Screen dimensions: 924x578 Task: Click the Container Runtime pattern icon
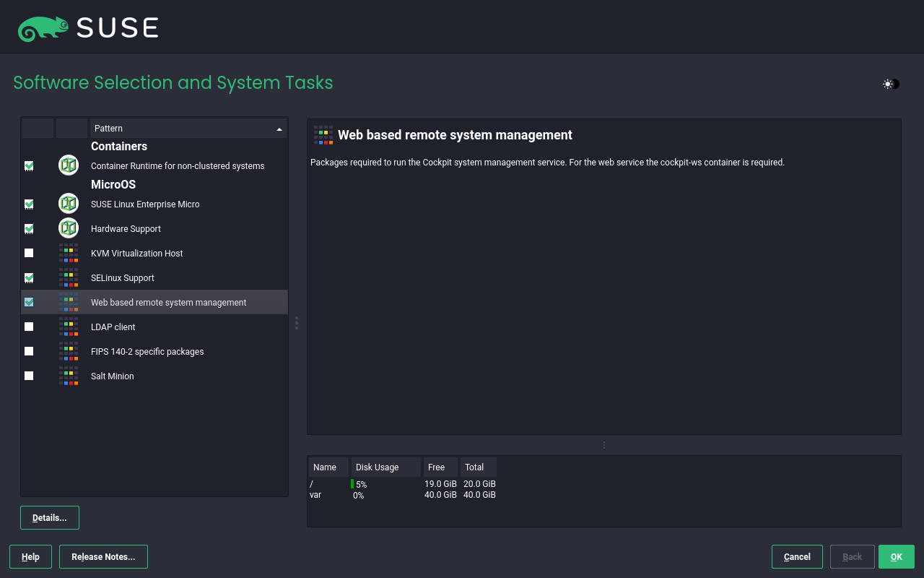(x=69, y=165)
